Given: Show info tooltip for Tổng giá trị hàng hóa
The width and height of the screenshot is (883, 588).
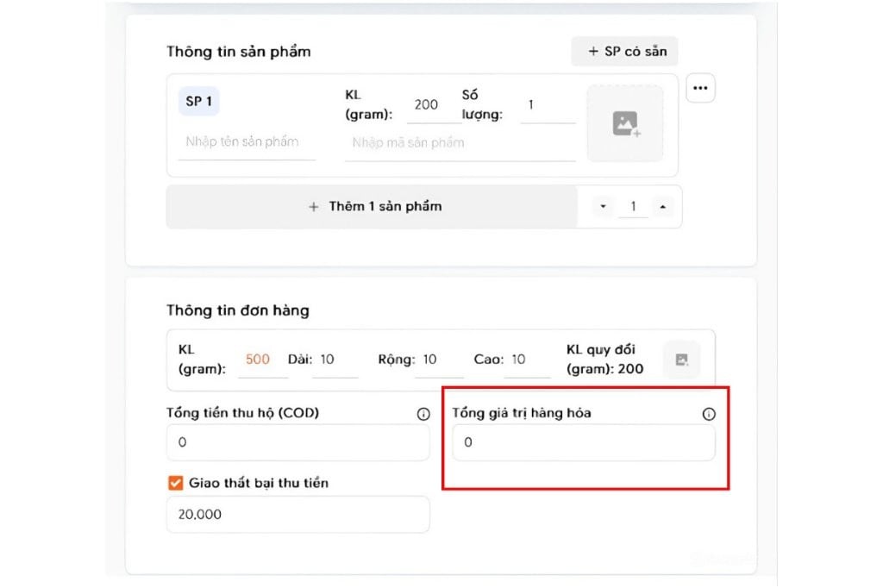Looking at the screenshot, I should point(709,414).
